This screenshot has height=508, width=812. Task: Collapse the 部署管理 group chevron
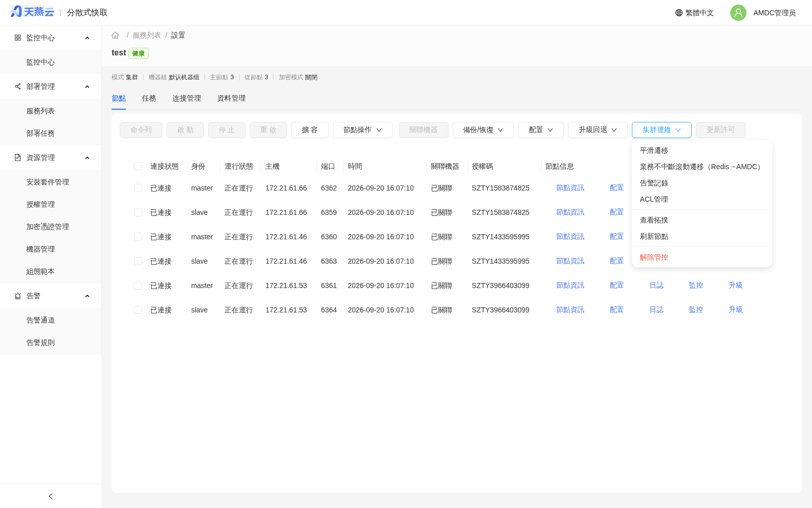(x=87, y=87)
